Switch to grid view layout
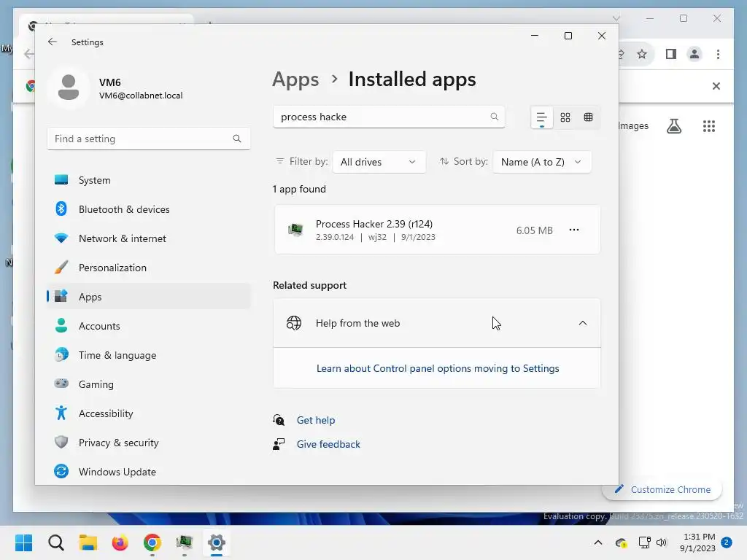This screenshot has width=747, height=560. (565, 117)
